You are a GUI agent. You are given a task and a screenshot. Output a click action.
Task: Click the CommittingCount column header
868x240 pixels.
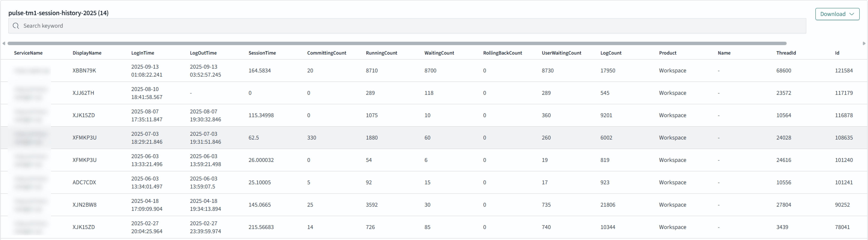[326, 53]
